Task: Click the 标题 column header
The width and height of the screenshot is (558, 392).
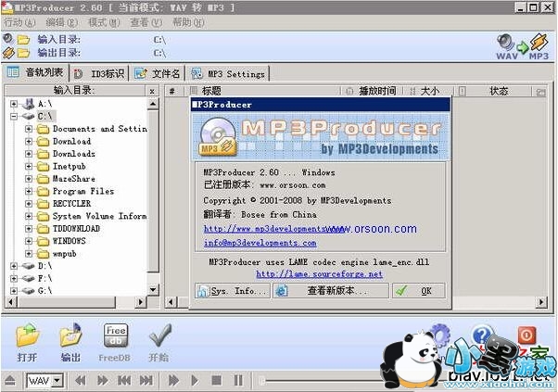Action: pyautogui.click(x=264, y=91)
